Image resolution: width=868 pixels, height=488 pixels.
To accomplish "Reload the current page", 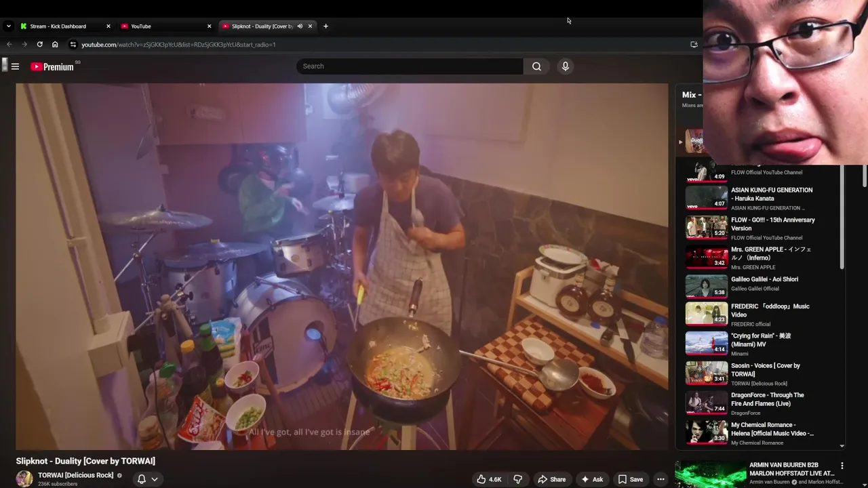I will pyautogui.click(x=39, y=45).
